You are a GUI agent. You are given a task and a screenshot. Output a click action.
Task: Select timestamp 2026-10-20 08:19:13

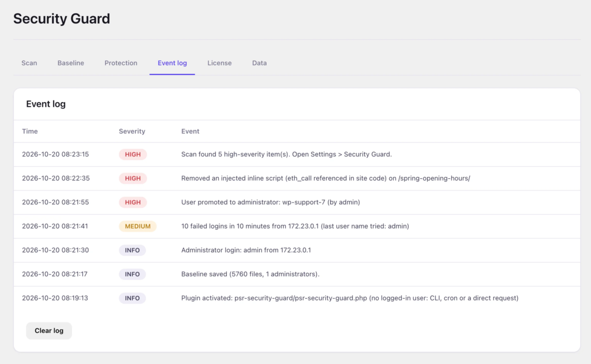[x=55, y=298]
